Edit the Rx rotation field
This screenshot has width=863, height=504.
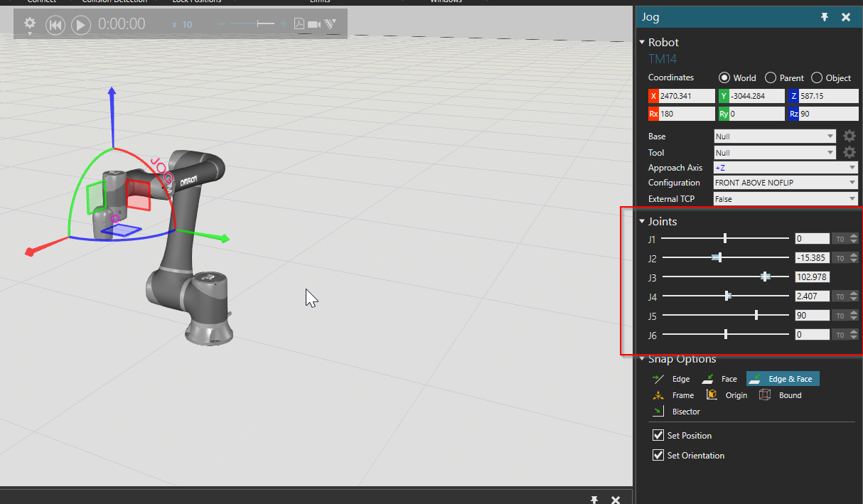tap(687, 114)
